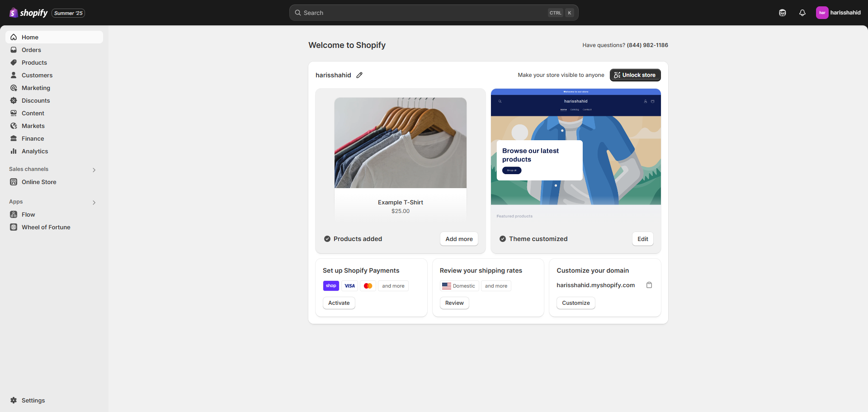The image size is (868, 412).
Task: Click the Example T-Shirt title
Action: (x=401, y=202)
